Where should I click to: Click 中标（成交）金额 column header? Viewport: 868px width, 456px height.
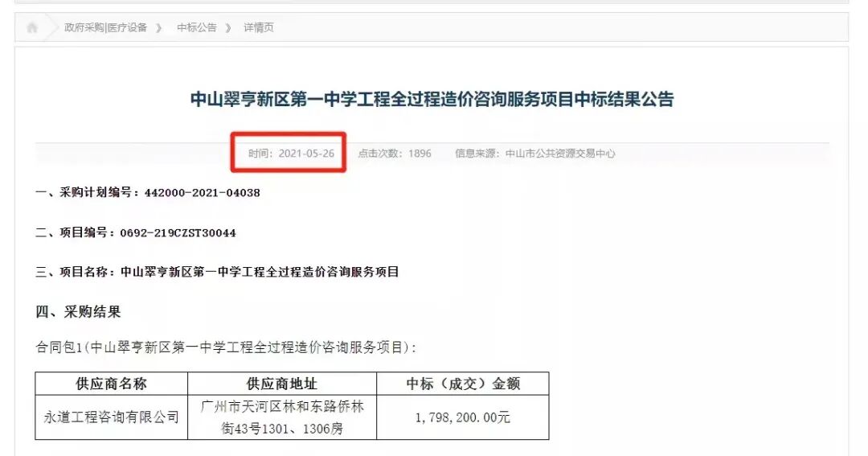[463, 384]
